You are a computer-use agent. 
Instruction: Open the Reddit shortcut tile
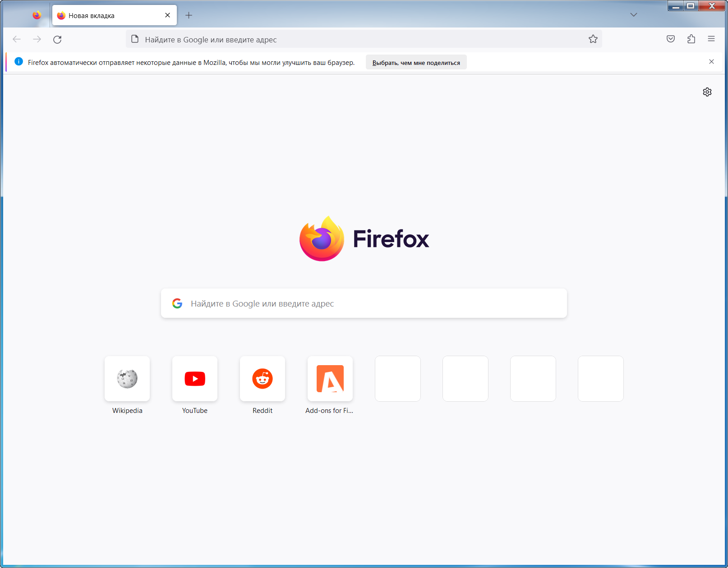tap(263, 379)
